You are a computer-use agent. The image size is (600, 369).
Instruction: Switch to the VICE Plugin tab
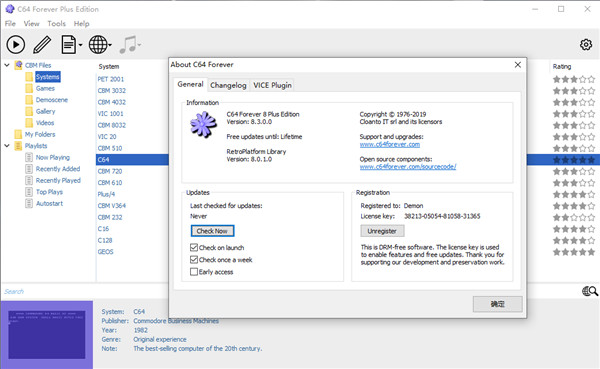[272, 85]
